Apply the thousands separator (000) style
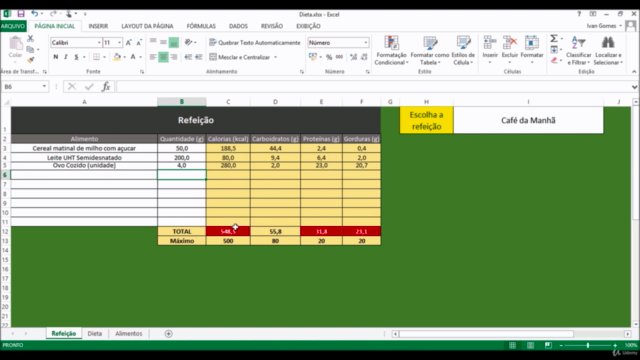 (339, 57)
